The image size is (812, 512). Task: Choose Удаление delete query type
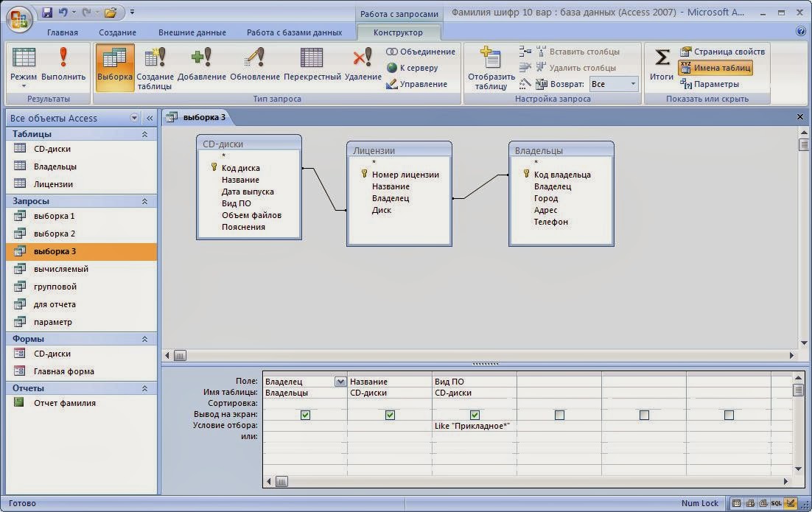[363, 66]
